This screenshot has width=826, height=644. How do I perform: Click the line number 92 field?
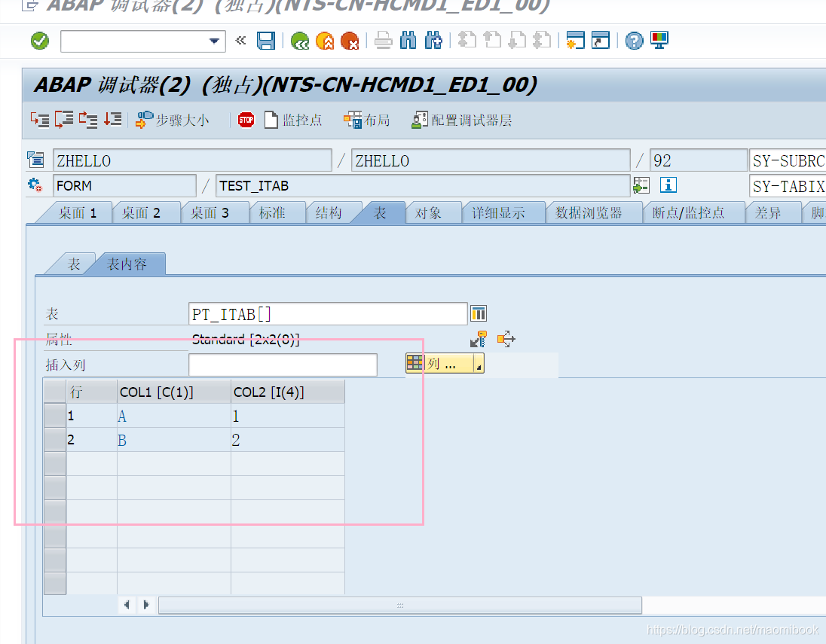pos(699,160)
